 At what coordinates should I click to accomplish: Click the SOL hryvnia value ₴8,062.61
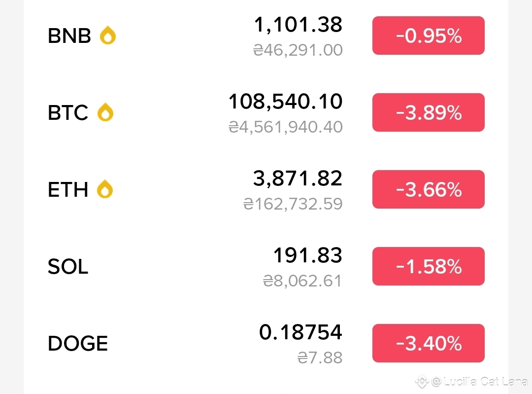302,281
